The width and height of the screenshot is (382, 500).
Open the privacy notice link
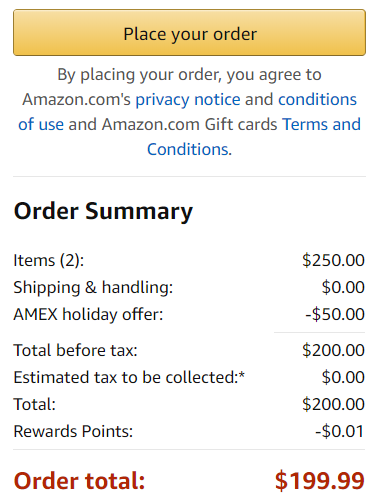tap(188, 99)
